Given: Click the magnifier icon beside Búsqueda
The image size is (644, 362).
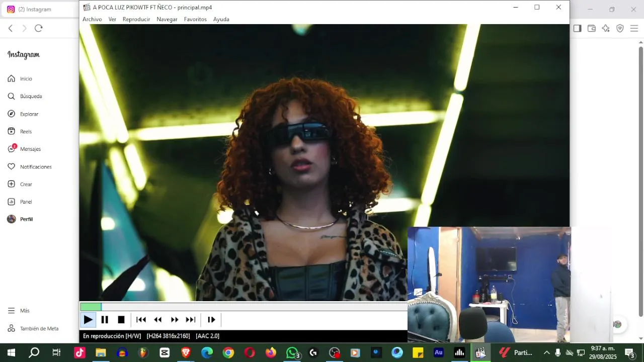Looking at the screenshot, I should [11, 97].
